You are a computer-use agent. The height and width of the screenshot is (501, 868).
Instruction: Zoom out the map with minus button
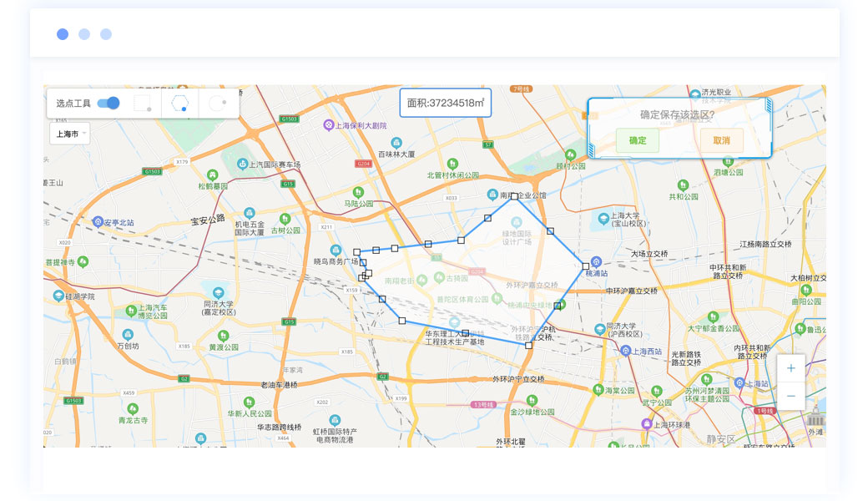pyautogui.click(x=791, y=396)
